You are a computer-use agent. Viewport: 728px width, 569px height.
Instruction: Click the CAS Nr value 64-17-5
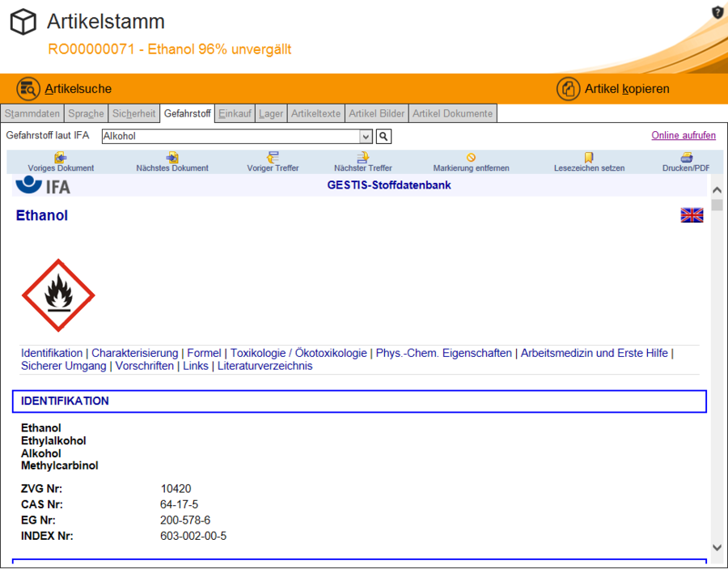tap(180, 504)
